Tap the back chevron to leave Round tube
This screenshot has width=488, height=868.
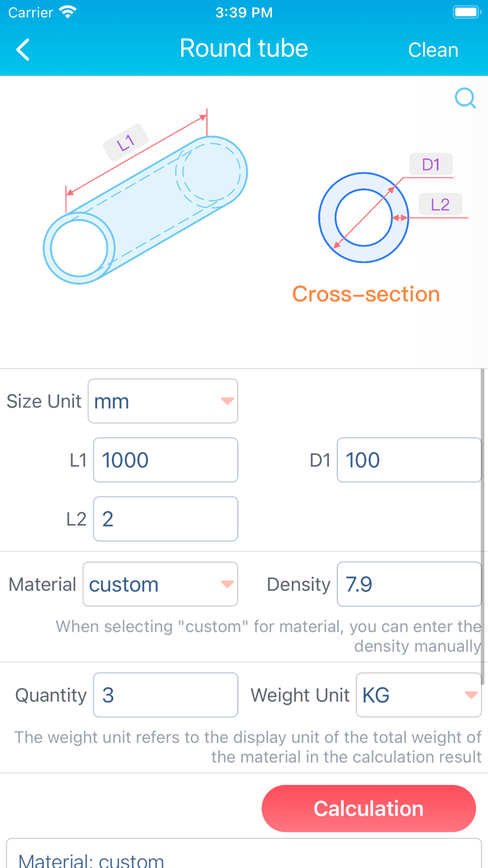[x=22, y=50]
